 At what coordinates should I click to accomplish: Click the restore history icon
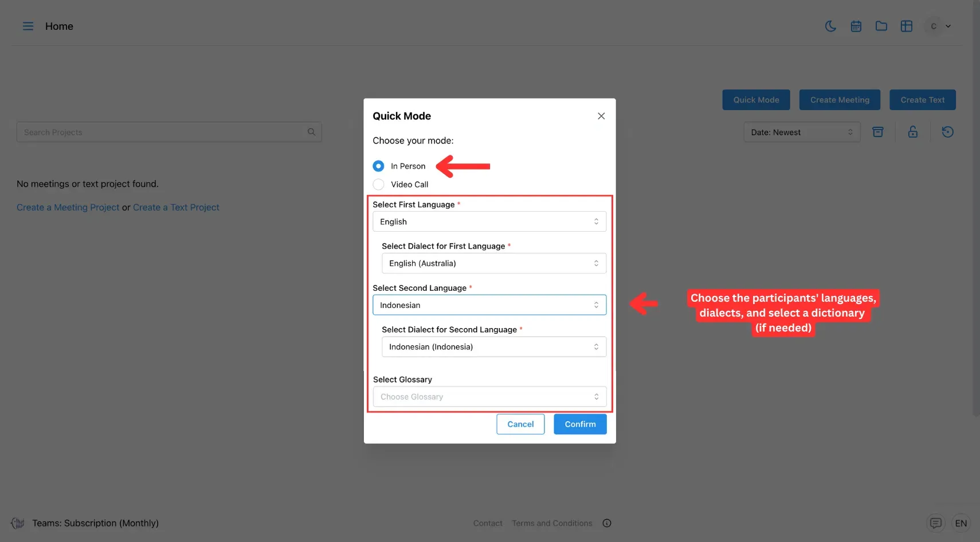pos(948,132)
